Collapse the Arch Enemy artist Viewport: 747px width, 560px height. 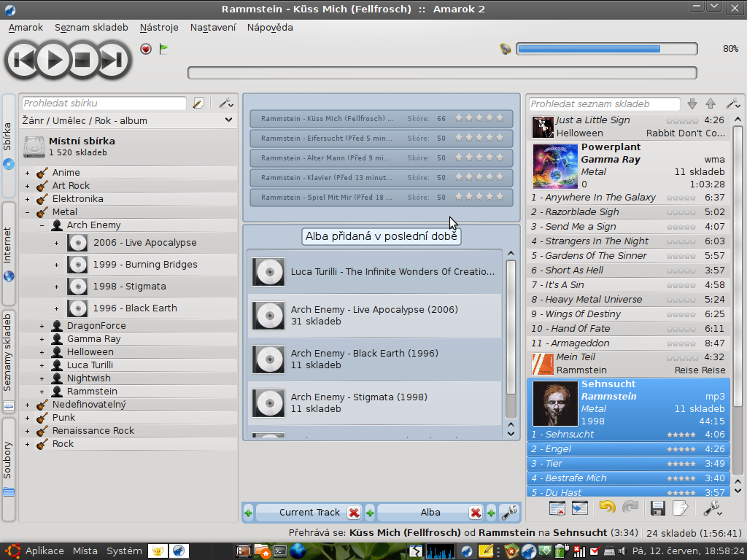coord(42,225)
